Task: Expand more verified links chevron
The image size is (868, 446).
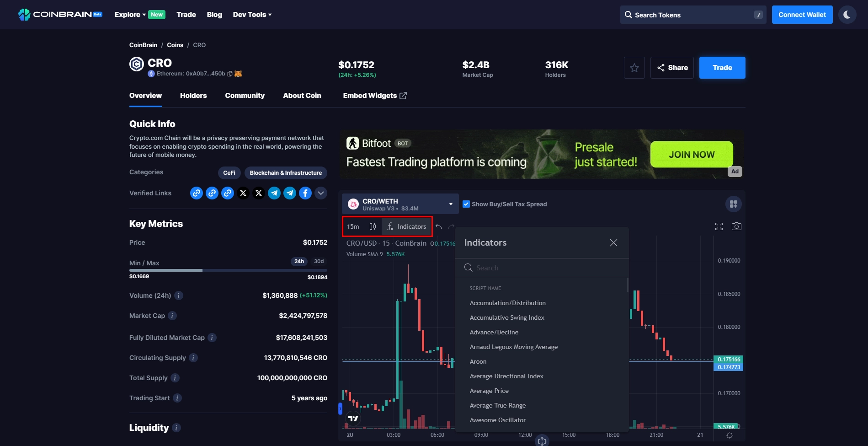Action: coord(321,193)
